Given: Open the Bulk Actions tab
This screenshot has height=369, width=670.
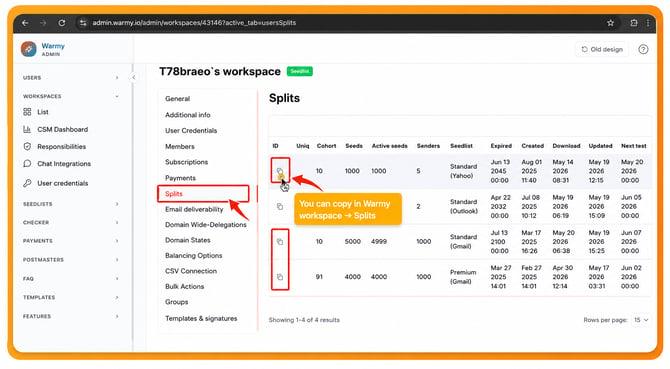Looking at the screenshot, I should click(x=185, y=287).
